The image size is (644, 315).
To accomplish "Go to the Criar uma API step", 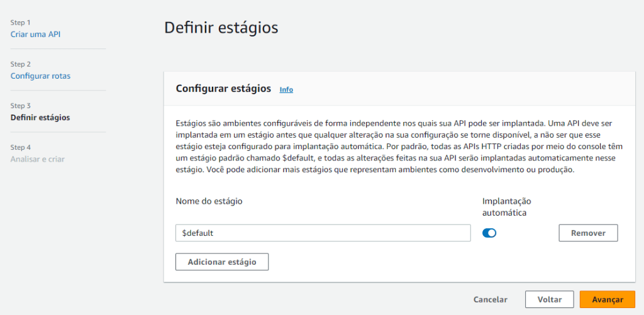I will click(x=36, y=34).
